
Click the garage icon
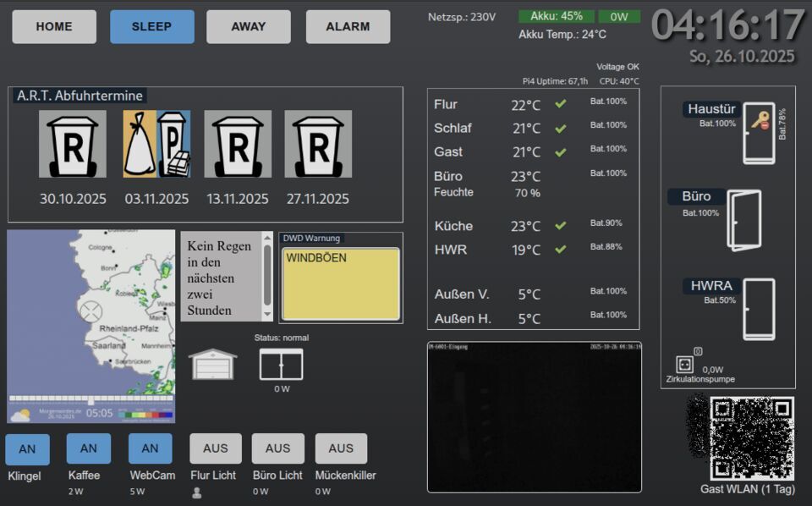point(212,364)
